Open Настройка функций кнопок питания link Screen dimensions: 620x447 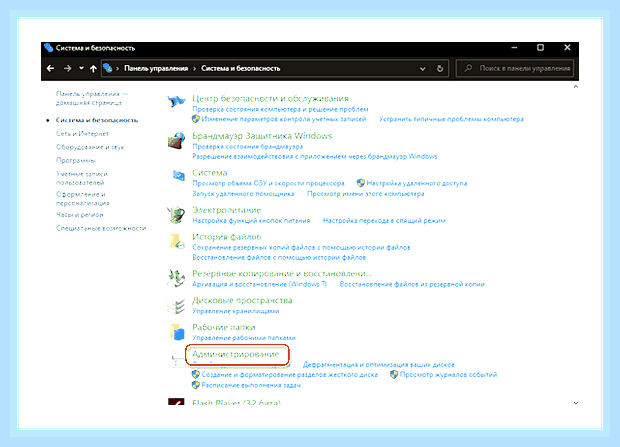251,221
